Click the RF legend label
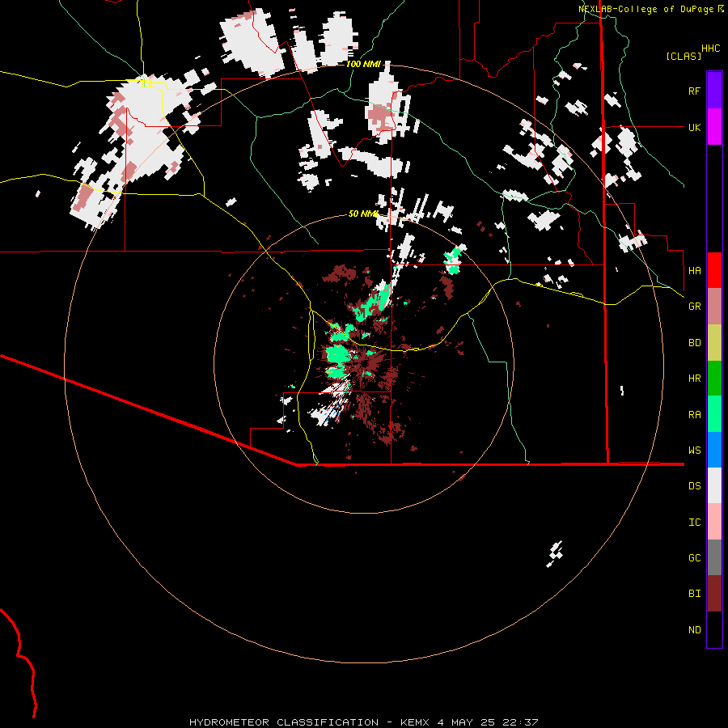This screenshot has height=728, width=728. click(694, 91)
